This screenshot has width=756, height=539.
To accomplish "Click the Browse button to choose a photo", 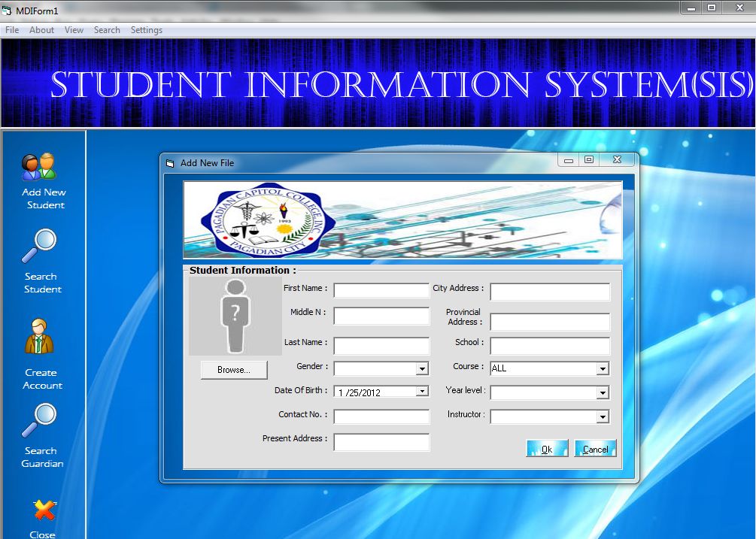I will point(233,369).
